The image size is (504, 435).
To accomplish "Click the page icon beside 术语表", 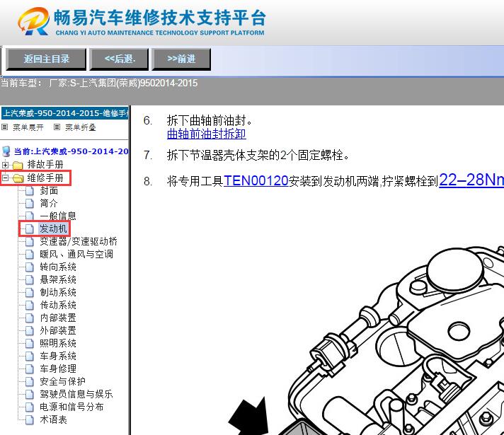I will click(30, 420).
